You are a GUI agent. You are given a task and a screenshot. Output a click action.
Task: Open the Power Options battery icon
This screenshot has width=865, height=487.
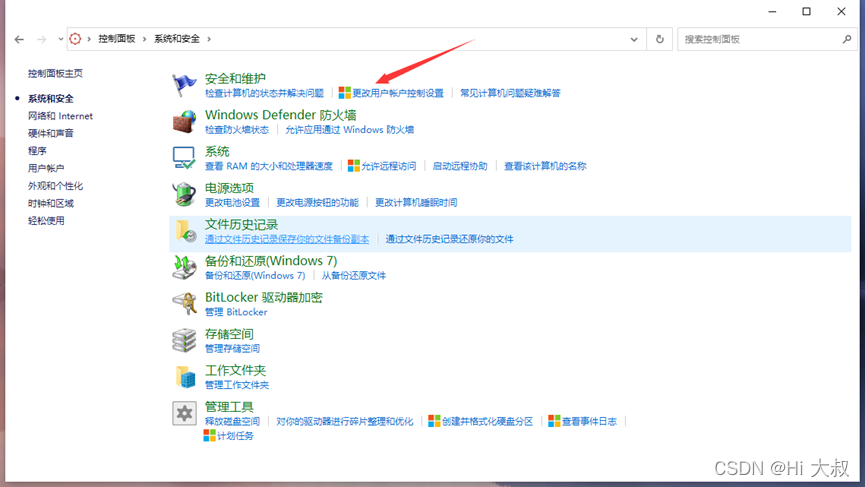(x=184, y=194)
